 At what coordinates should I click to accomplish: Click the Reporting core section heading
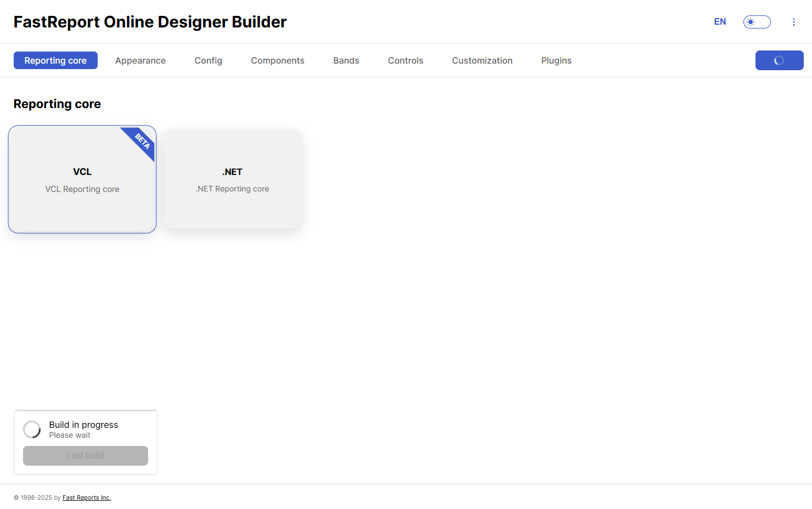pyautogui.click(x=57, y=104)
